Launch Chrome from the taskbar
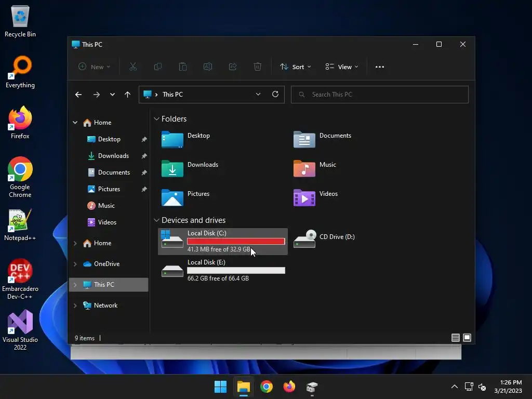The height and width of the screenshot is (399, 532). click(267, 387)
